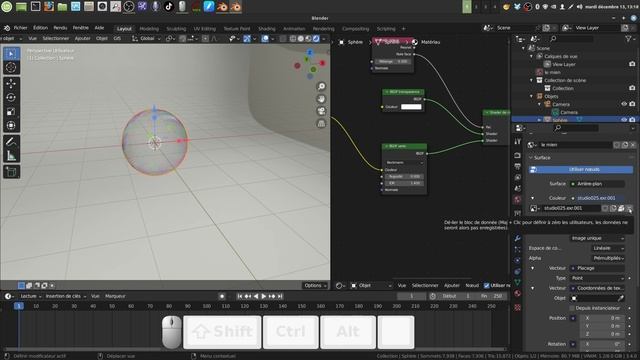Enable wireframe viewport shading mode
Image resolution: width=640 pixels, height=360 pixels.
click(293, 38)
